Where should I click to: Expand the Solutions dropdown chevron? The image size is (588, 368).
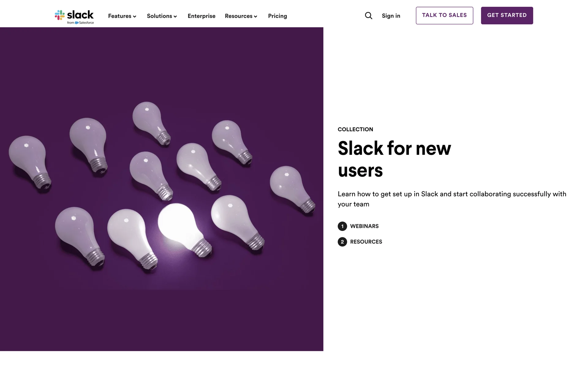175,17
